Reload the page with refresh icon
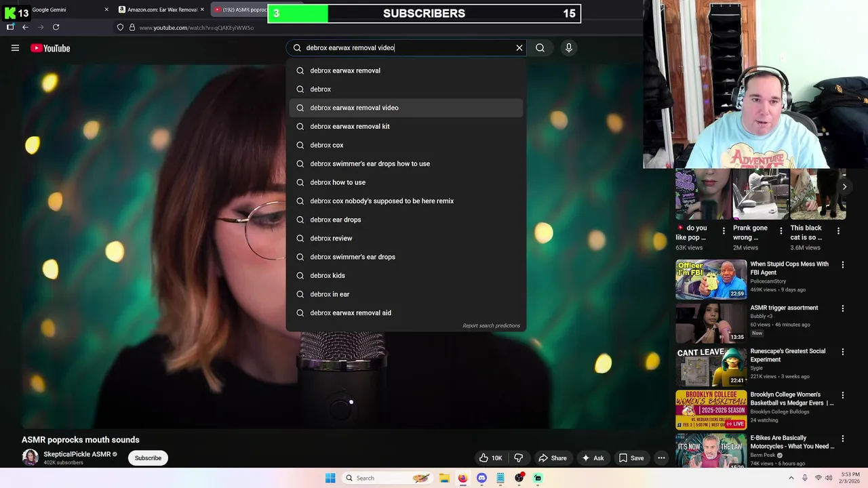The image size is (868, 488). tap(56, 27)
